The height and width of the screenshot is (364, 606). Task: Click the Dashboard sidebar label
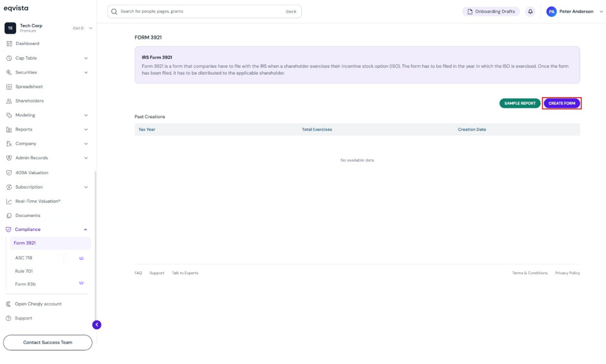coord(27,44)
